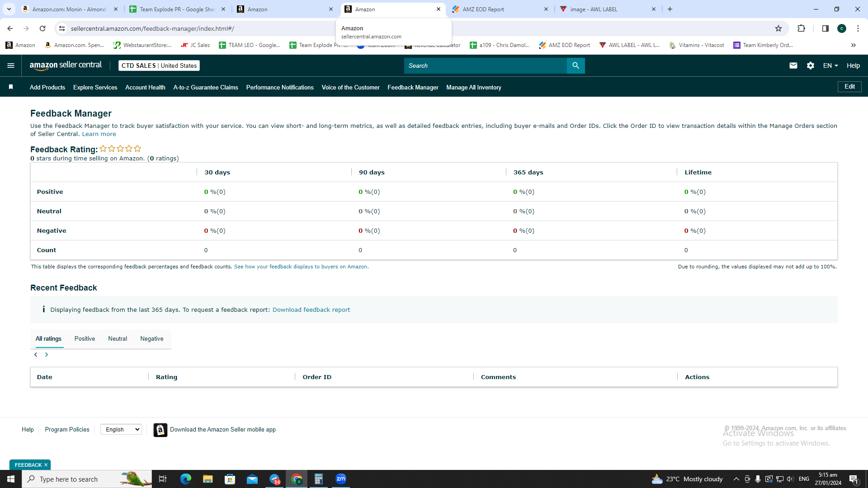Show hidden system tray icons

(736, 479)
